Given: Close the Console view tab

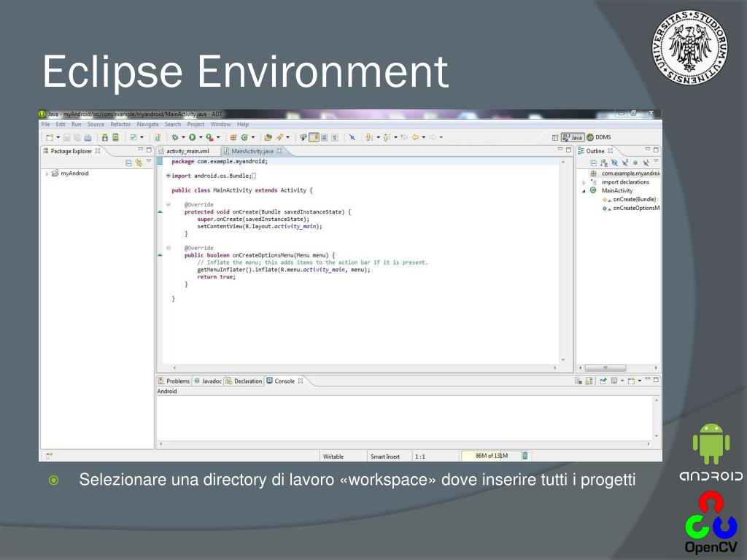Looking at the screenshot, I should click(300, 381).
